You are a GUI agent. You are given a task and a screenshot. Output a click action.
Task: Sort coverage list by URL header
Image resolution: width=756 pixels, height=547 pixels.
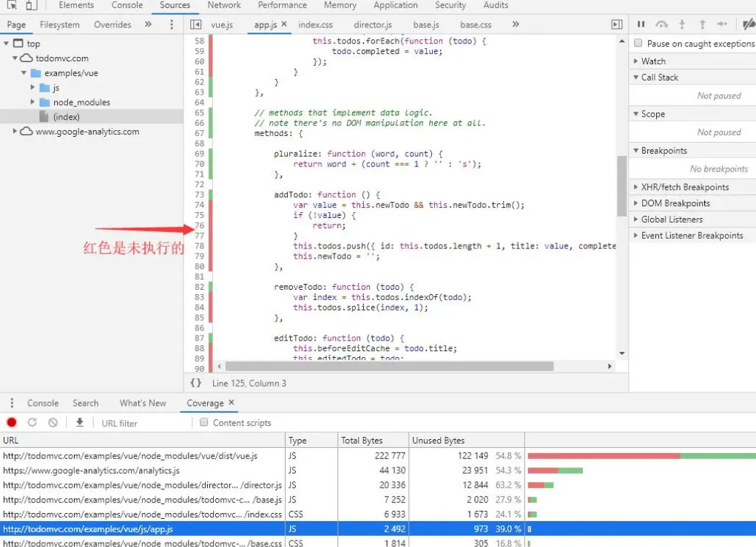coord(142,440)
